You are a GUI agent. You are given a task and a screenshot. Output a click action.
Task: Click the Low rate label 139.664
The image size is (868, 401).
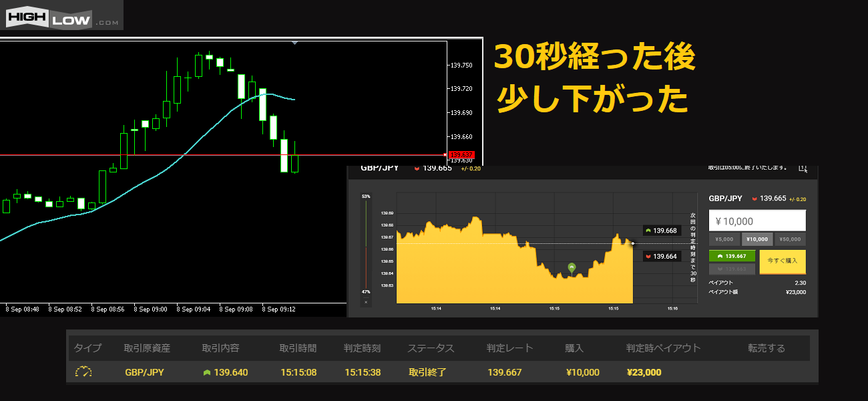661,257
